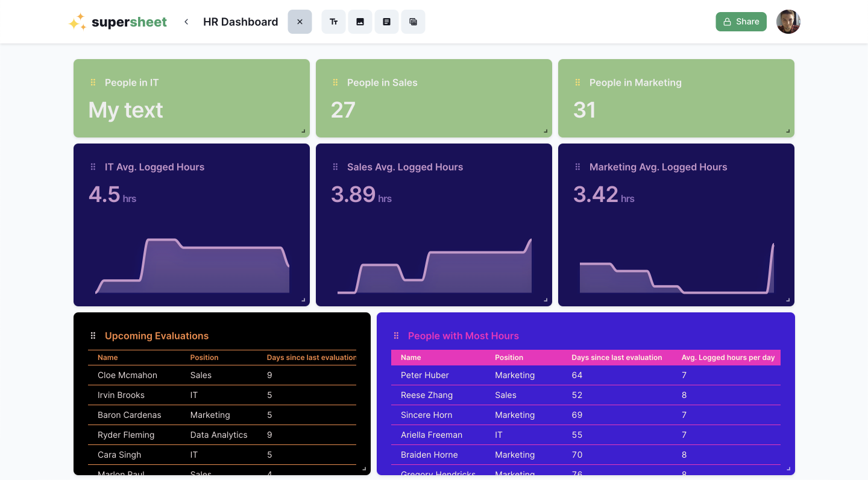The width and height of the screenshot is (868, 480).
Task: Click Upcoming Evaluations card resize corner
Action: pos(364,469)
